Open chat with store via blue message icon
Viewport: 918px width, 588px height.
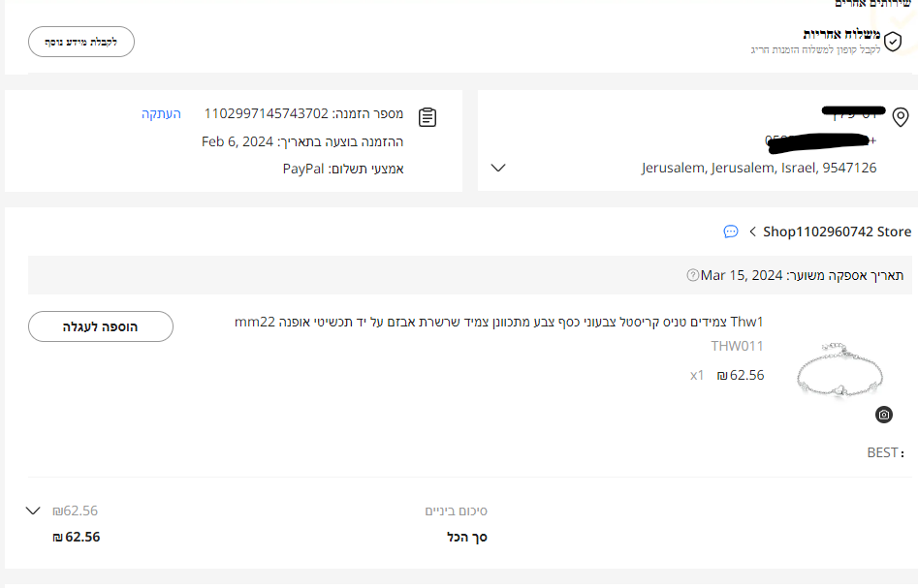[731, 232]
